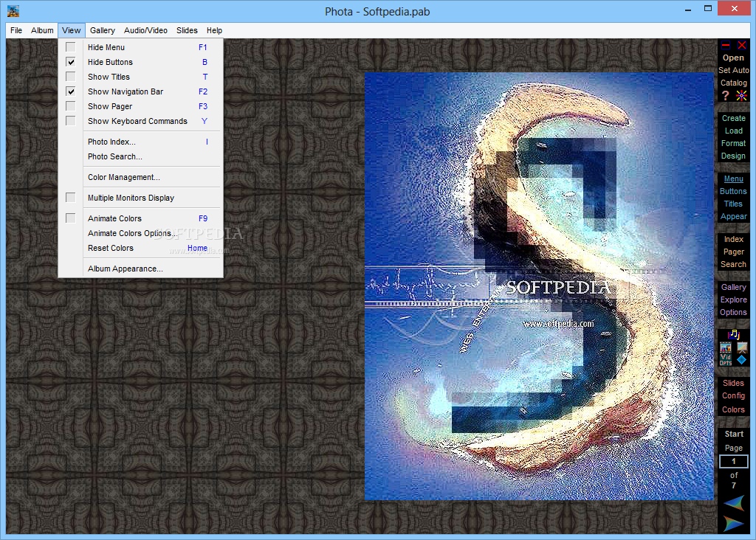Go to previous page with left arrow
The width and height of the screenshot is (756, 540).
click(733, 503)
